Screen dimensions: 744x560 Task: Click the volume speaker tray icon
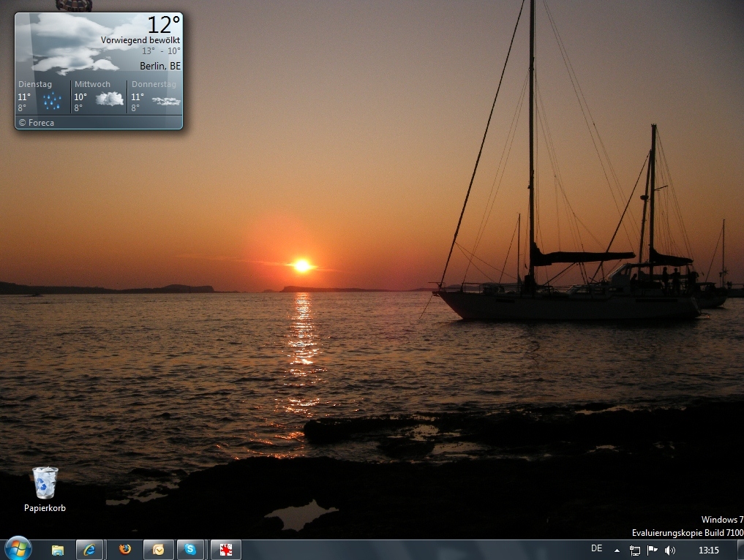[x=669, y=550]
